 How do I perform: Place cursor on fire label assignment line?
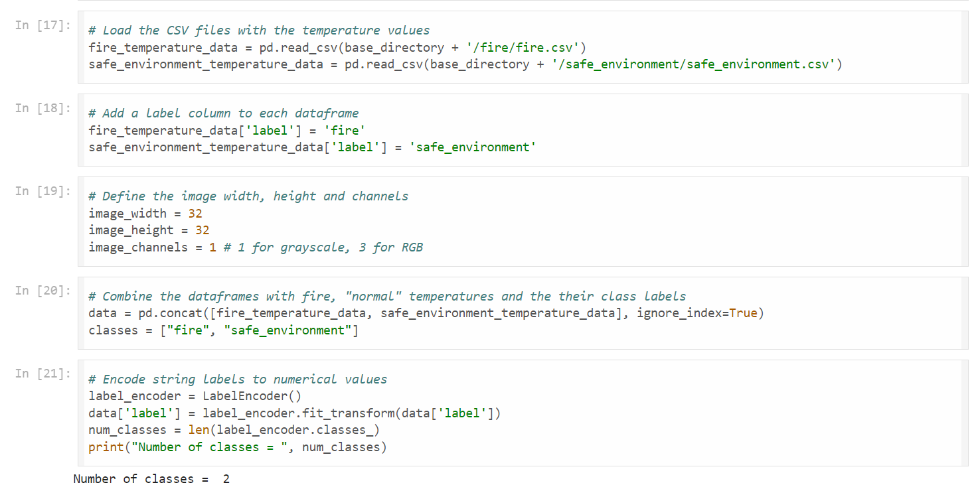tap(228, 130)
